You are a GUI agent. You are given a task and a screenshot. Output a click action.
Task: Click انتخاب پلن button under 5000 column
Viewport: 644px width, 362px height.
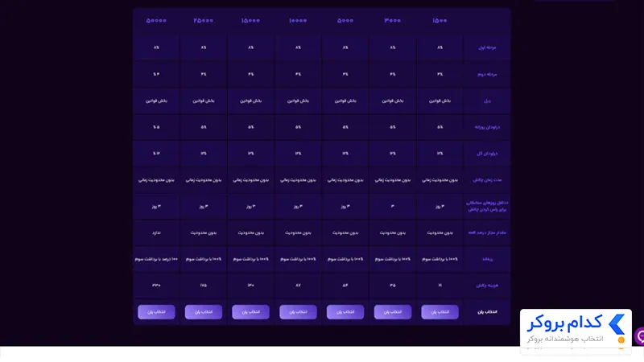click(x=345, y=312)
